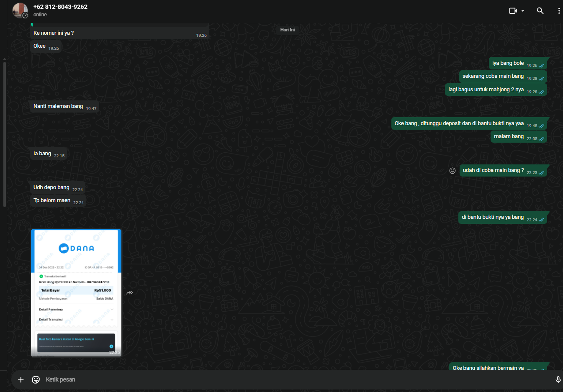Select the 'Nanti maleman bang' message
The height and width of the screenshot is (392, 563).
click(x=64, y=106)
